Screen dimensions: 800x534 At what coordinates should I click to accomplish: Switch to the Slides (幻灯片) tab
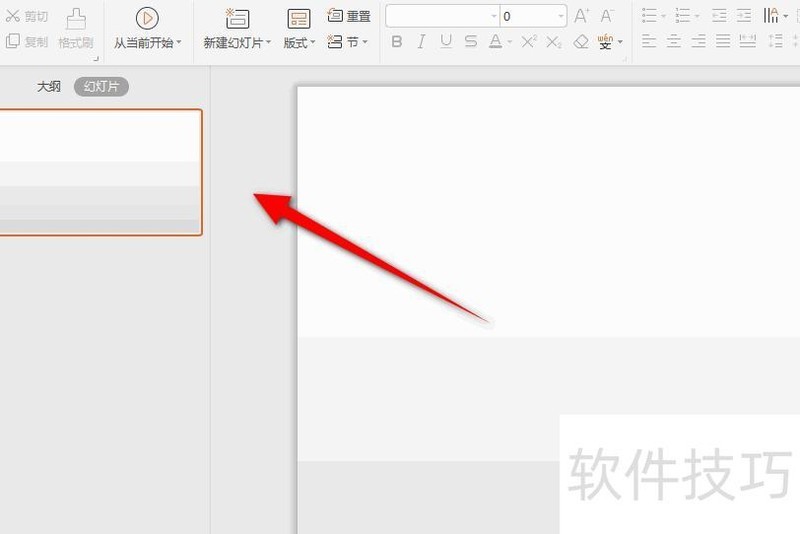pos(101,87)
